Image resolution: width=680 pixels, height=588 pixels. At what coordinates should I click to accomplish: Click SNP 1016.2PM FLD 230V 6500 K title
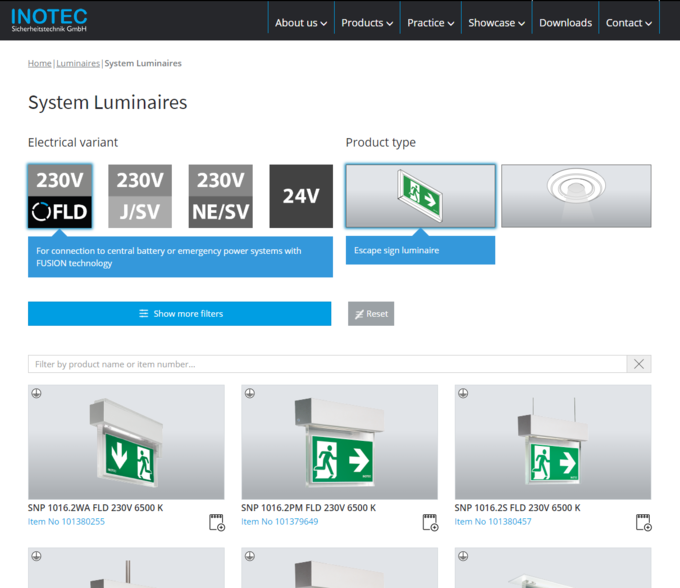coord(308,508)
